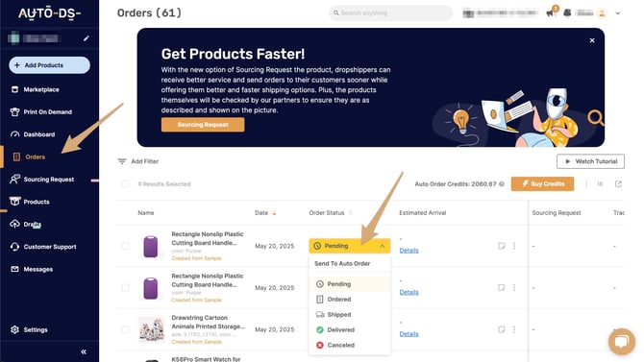The height and width of the screenshot is (362, 644).
Task: Click the Auto Order Credits info icon
Action: 502,183
